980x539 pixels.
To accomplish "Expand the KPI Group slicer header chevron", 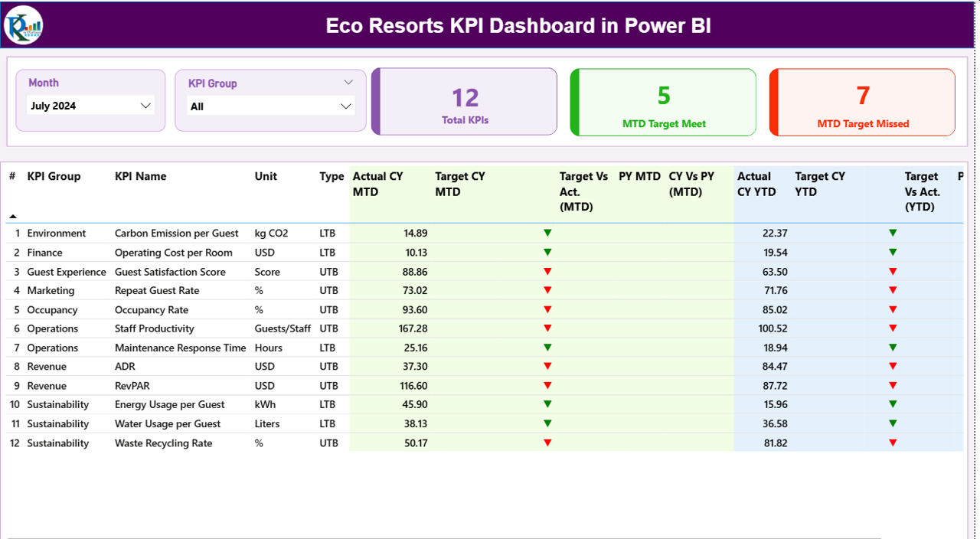I will pyautogui.click(x=349, y=82).
